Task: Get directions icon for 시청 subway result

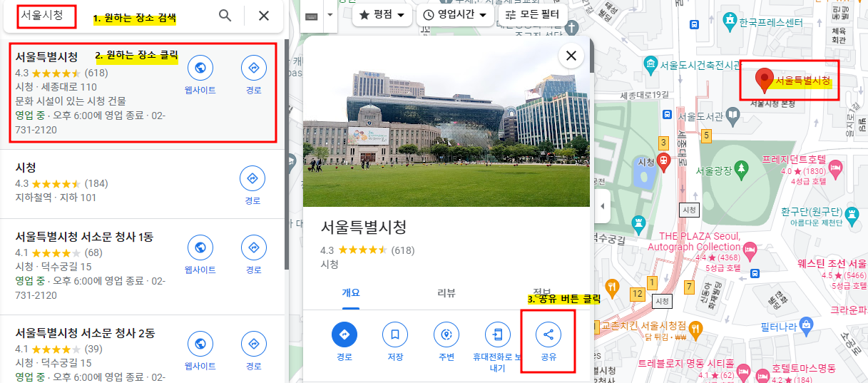Action: (252, 178)
